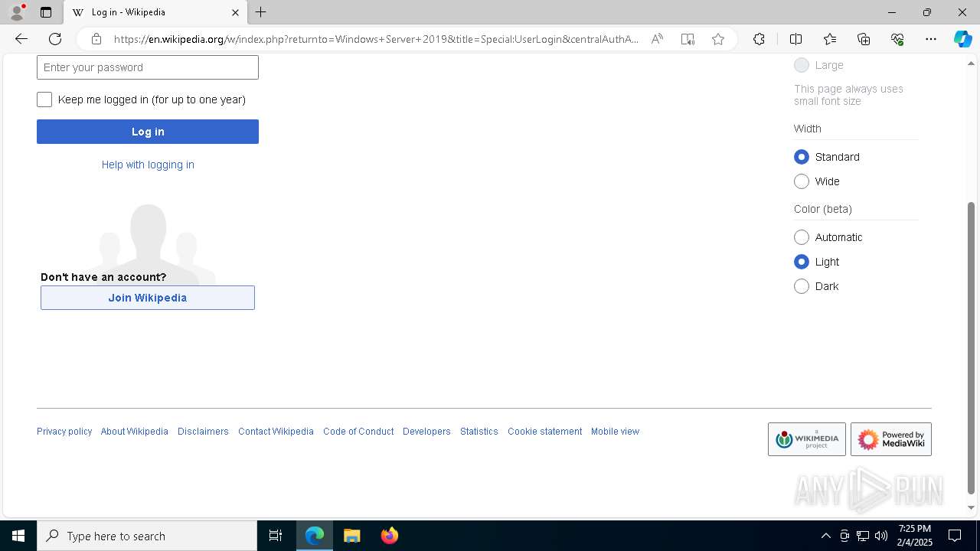
Task: Open the Developers footer link
Action: (426, 432)
